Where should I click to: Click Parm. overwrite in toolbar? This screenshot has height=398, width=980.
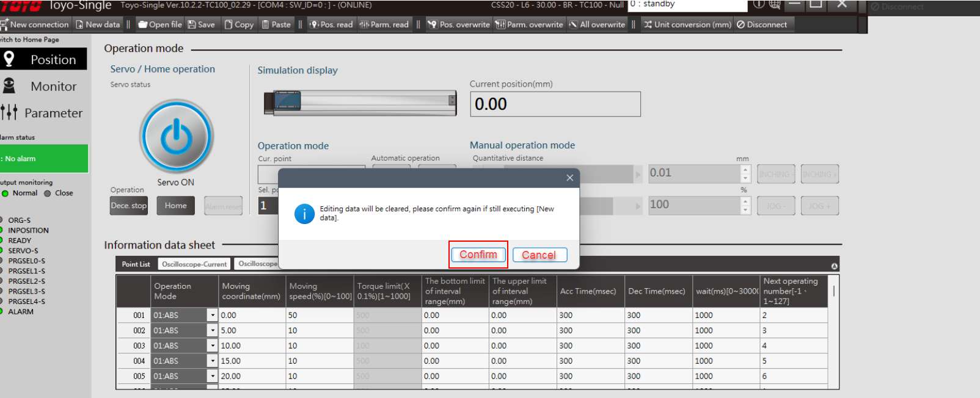click(x=529, y=24)
